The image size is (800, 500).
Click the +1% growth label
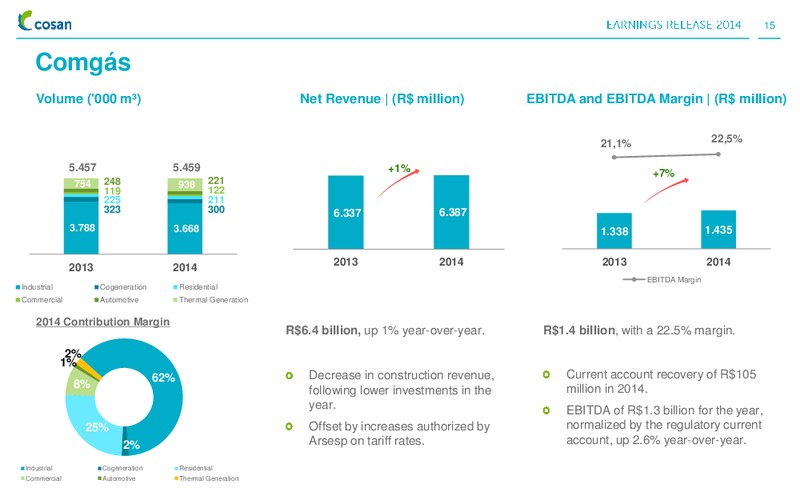click(x=399, y=168)
